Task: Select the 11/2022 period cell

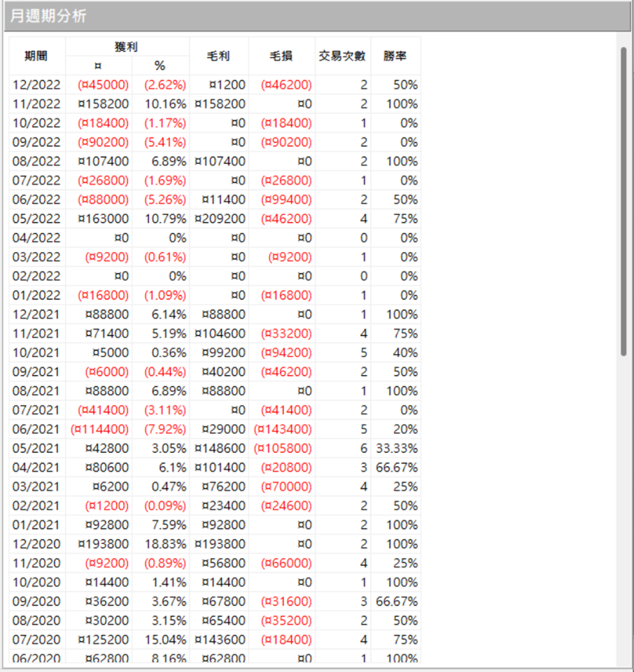Action: 37,104
